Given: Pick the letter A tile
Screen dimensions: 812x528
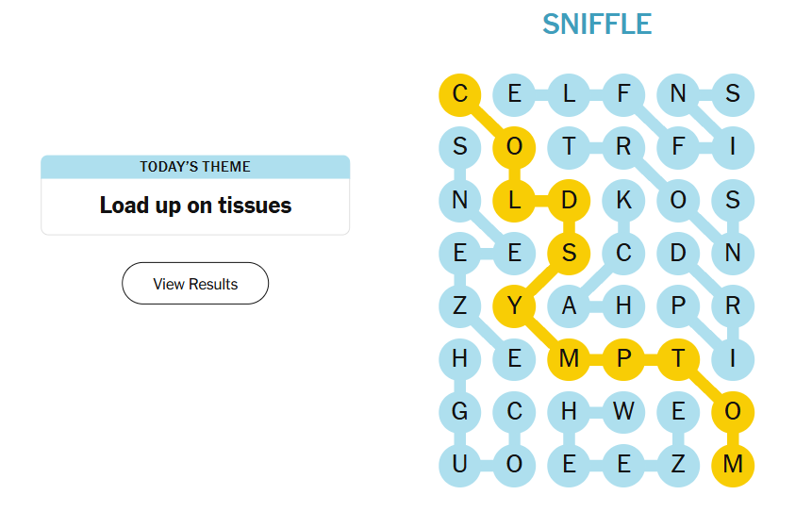Looking at the screenshot, I should (x=569, y=305).
